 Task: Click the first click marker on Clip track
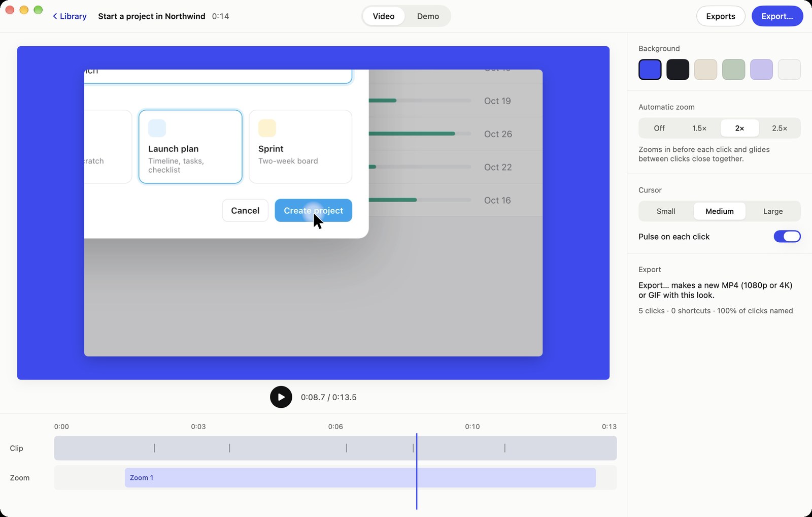coord(154,448)
